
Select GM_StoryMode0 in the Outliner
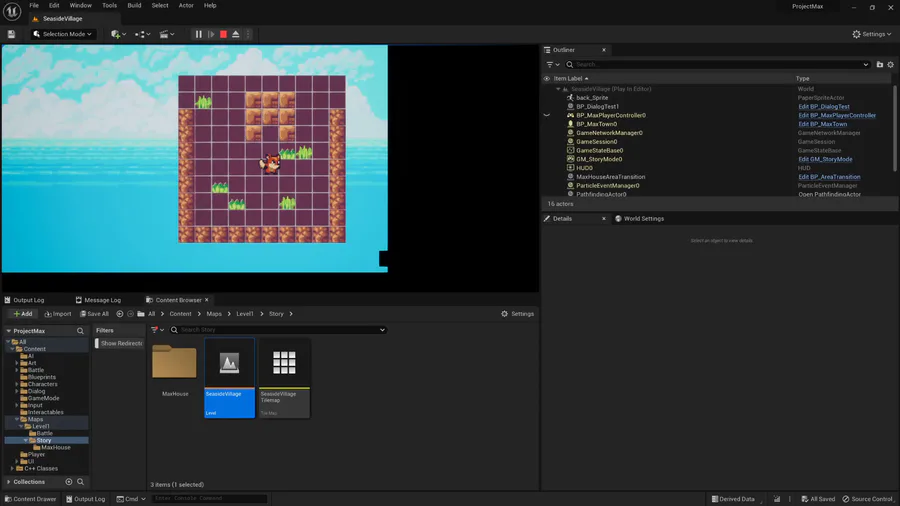599,159
